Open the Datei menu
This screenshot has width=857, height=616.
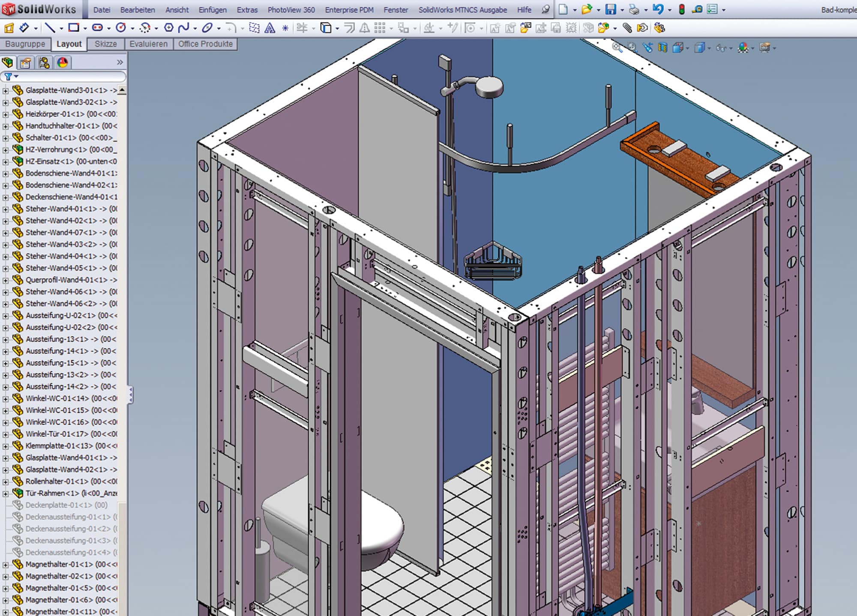point(102,9)
